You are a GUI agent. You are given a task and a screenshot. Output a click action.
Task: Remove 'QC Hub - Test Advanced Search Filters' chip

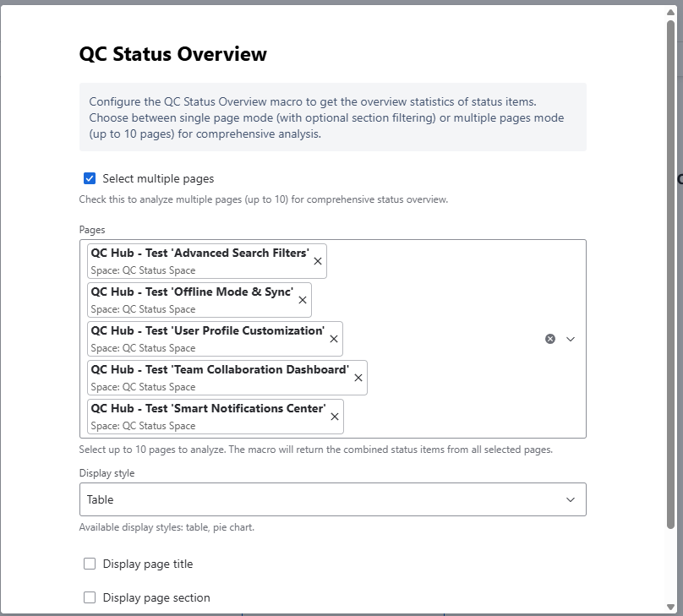317,261
